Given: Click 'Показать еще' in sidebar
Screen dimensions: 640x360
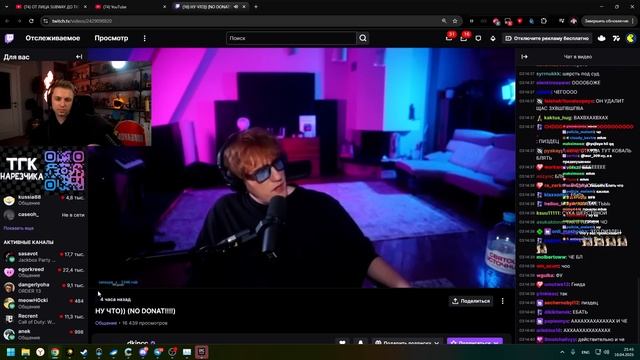Looking at the screenshot, I should click(x=18, y=228).
